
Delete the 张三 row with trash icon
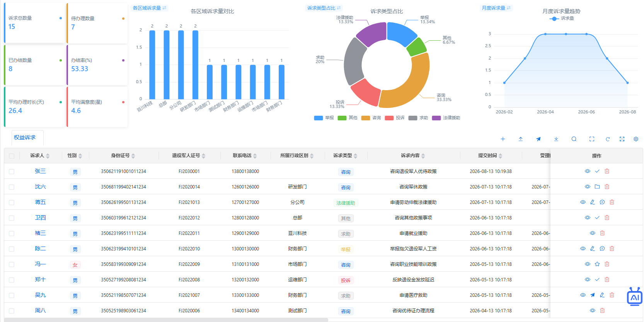tap(607, 171)
